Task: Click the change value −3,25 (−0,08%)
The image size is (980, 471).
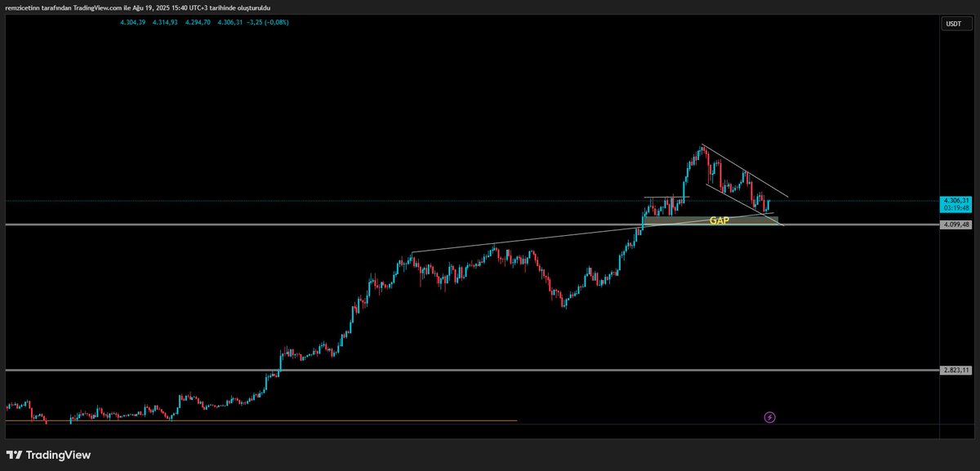Action: click(268, 22)
